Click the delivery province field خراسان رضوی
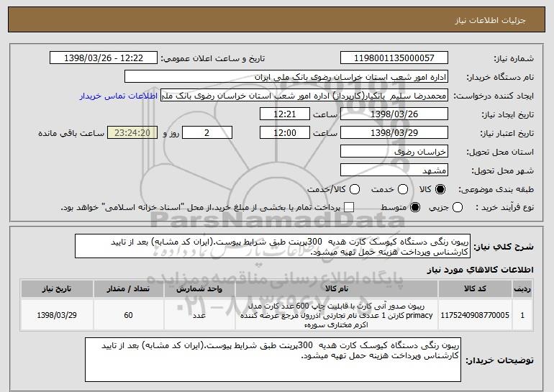The image size is (554, 392). point(394,152)
